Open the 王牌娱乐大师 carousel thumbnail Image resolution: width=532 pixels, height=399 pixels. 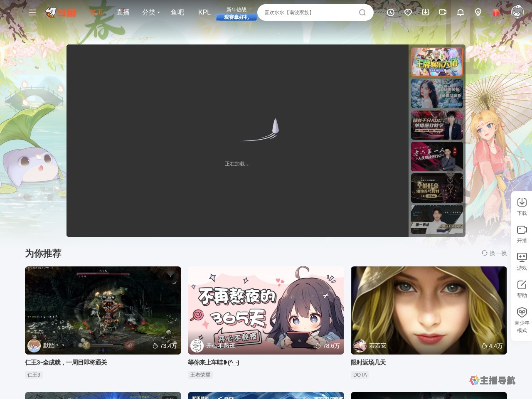pos(437,62)
